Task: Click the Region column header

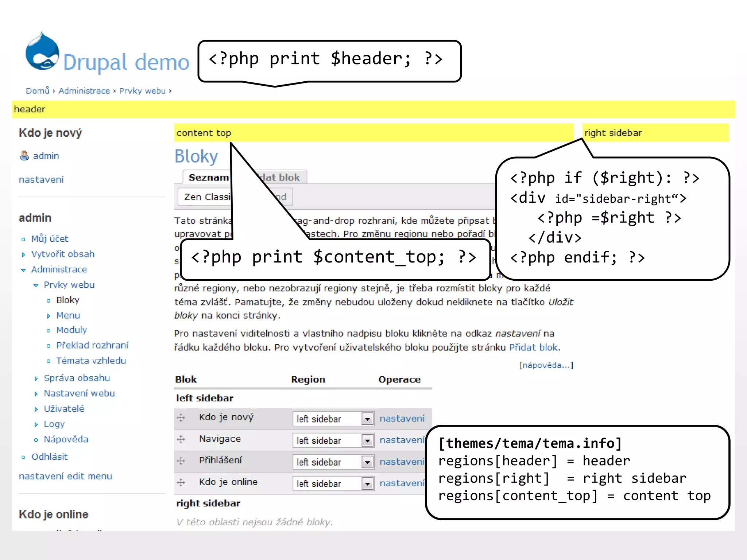Action: tap(308, 380)
